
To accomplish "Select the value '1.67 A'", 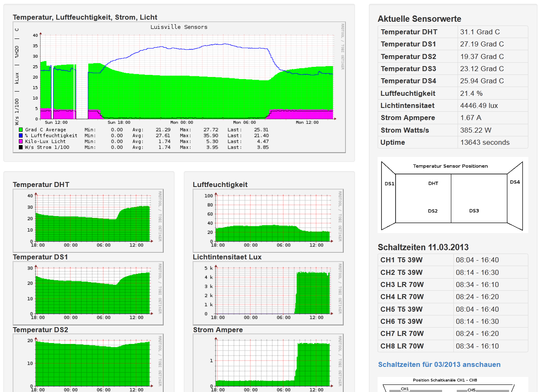I will (471, 118).
